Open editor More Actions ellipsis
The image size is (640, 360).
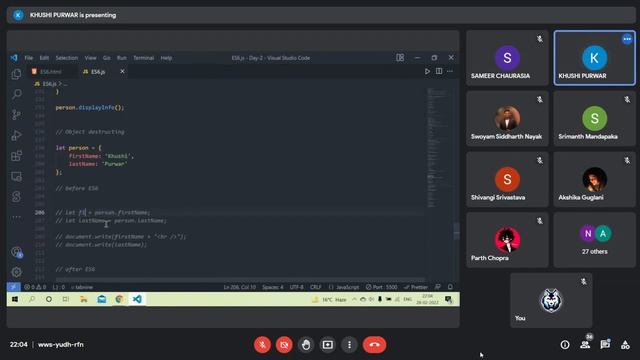(x=450, y=71)
